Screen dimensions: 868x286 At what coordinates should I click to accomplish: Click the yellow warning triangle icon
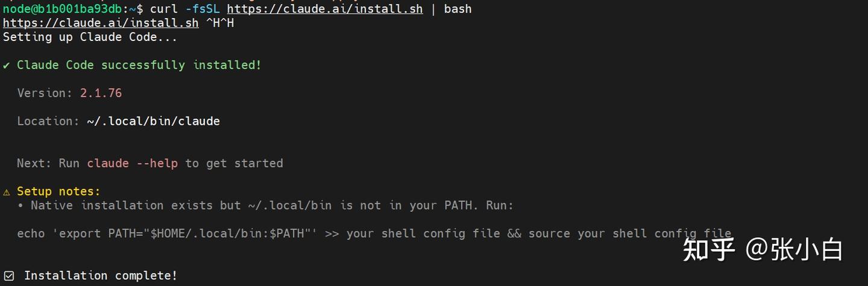coord(7,192)
